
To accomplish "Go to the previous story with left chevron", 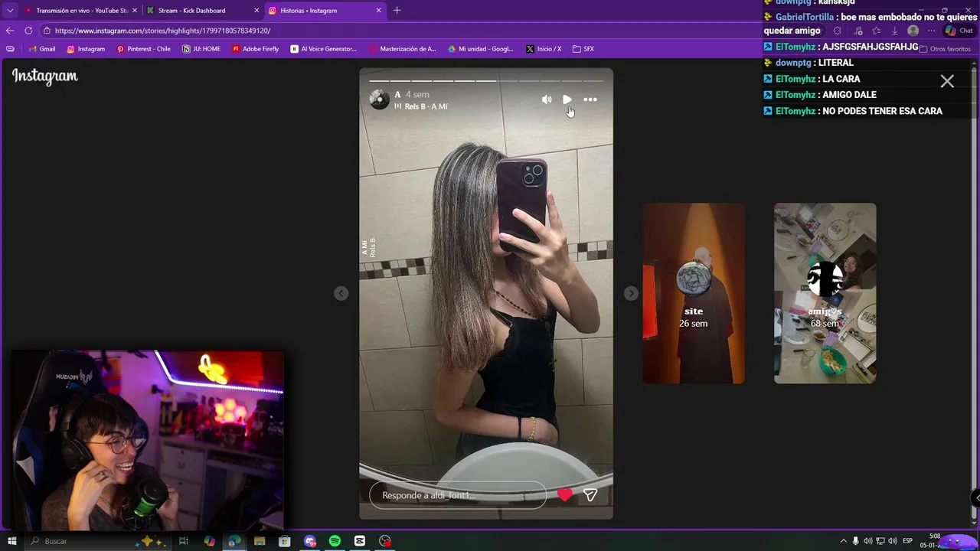I will tap(341, 293).
